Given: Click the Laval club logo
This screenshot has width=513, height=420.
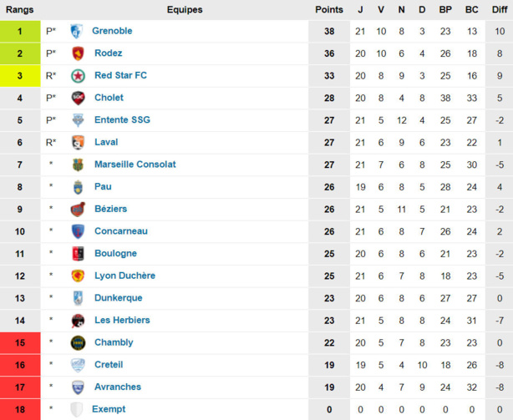Looking at the screenshot, I should pos(78,143).
